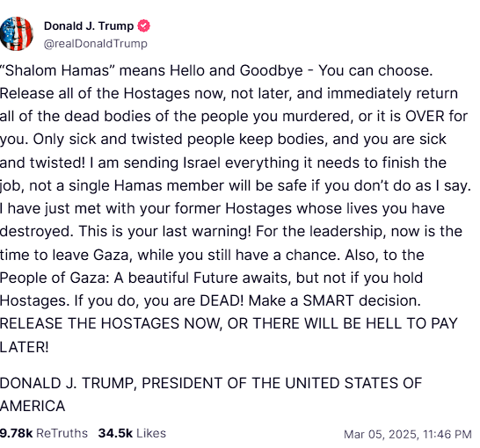Screen dimensions: 480x448
Task: Click the ReTruths label text
Action: click(62, 433)
